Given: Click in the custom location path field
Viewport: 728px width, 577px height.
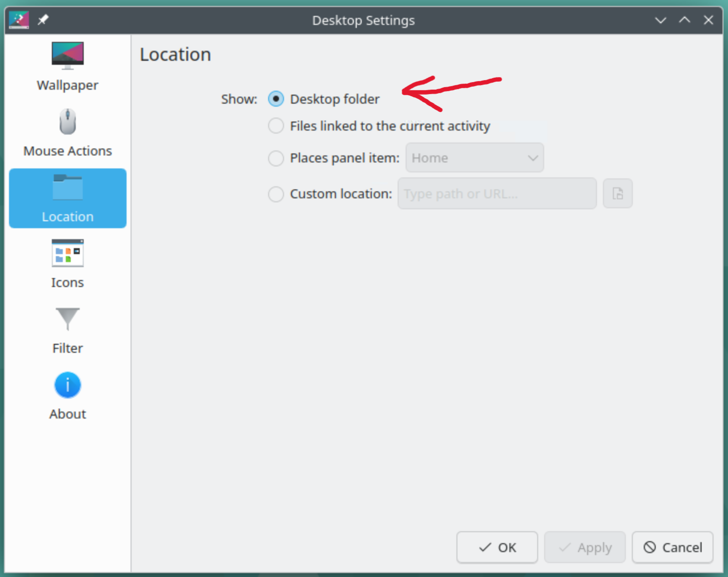Looking at the screenshot, I should (496, 193).
